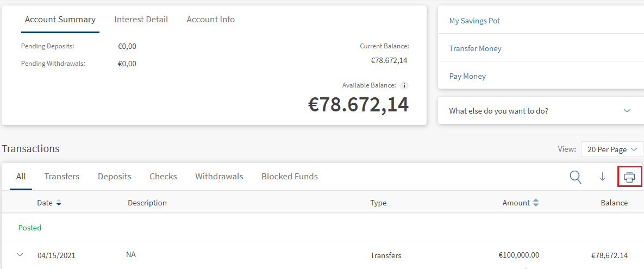This screenshot has height=269, width=644.
Task: Open the My Savings Pot link
Action: [474, 21]
